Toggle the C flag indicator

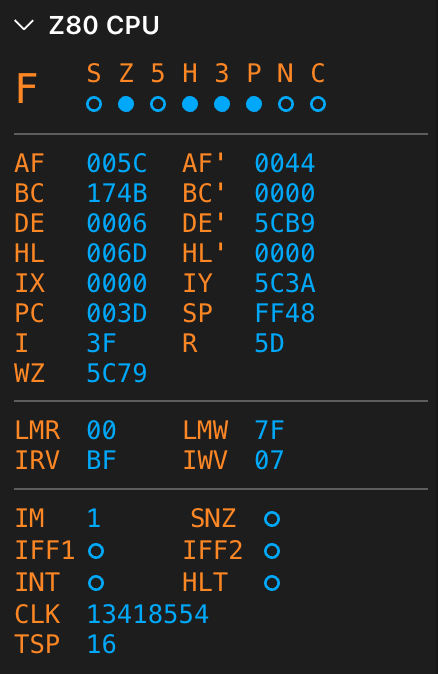(x=318, y=104)
